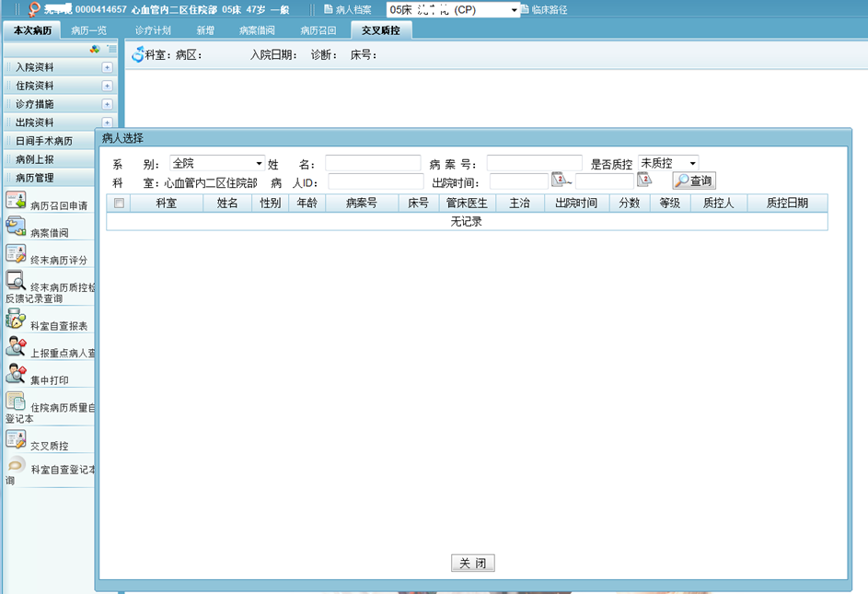This screenshot has height=594, width=868.
Task: Click the 年龄 column header
Action: pyautogui.click(x=307, y=203)
